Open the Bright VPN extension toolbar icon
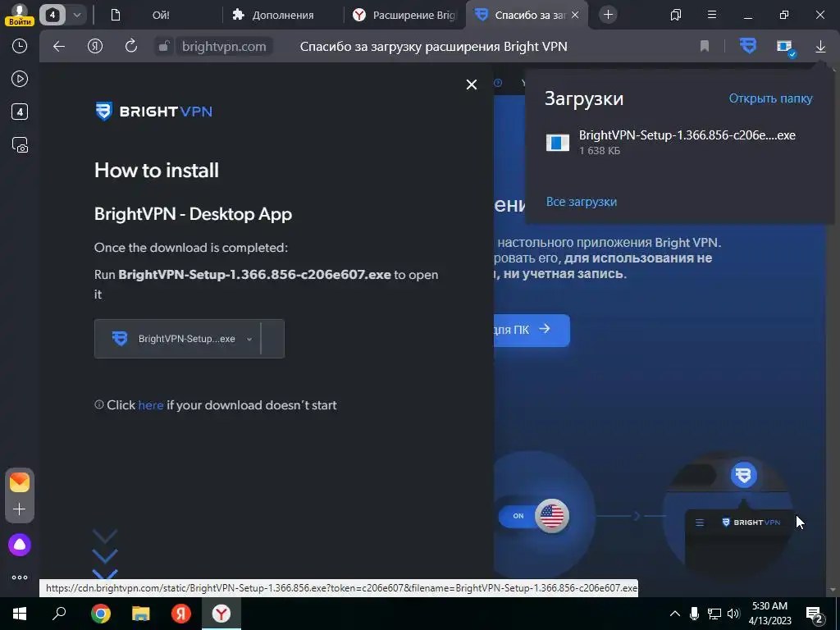Image resolution: width=840 pixels, height=630 pixels. [x=748, y=46]
